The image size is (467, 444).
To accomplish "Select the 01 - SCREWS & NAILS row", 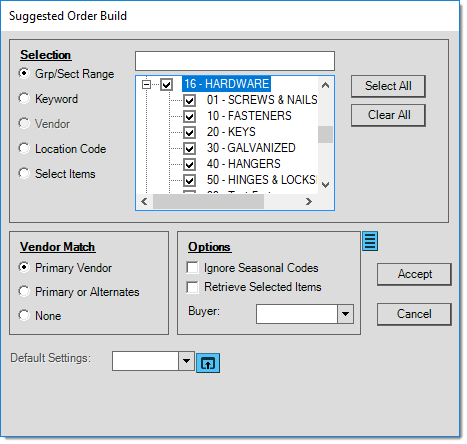I will 262,100.
